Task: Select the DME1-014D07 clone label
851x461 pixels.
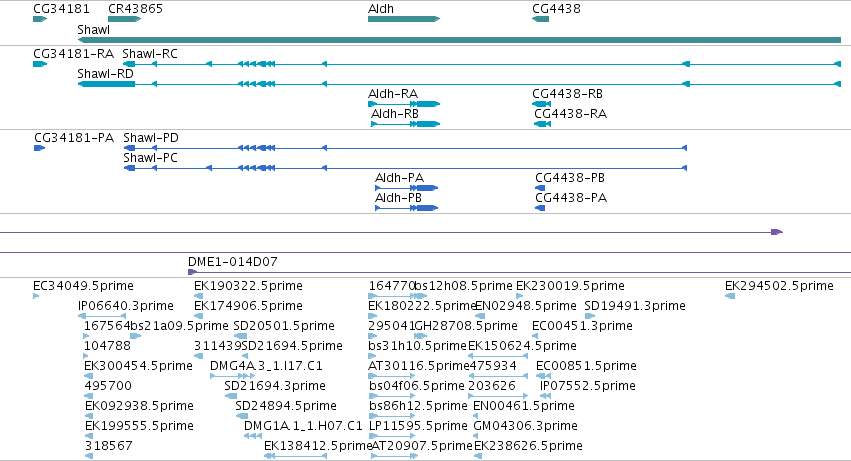Action: coord(233,262)
